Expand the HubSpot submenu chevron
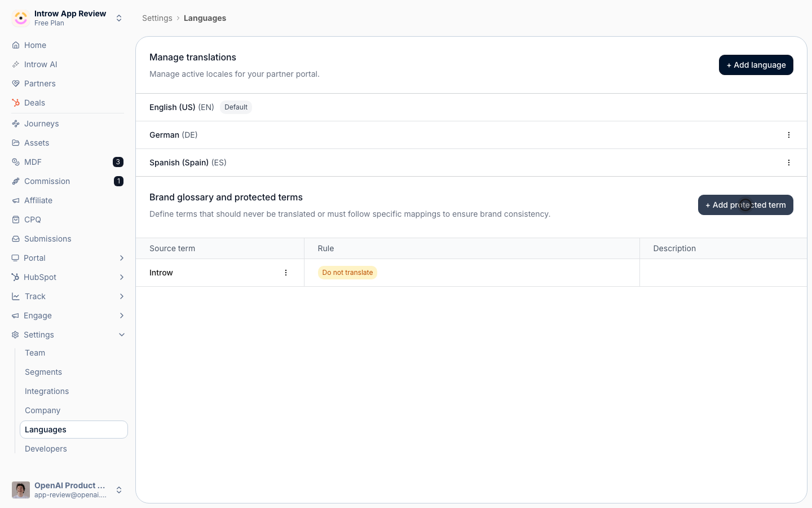The height and width of the screenshot is (508, 812). pyautogui.click(x=122, y=277)
